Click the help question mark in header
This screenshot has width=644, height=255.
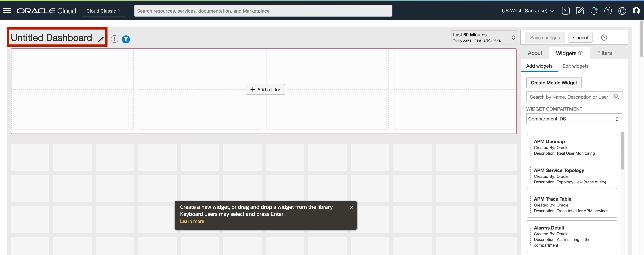pyautogui.click(x=608, y=11)
